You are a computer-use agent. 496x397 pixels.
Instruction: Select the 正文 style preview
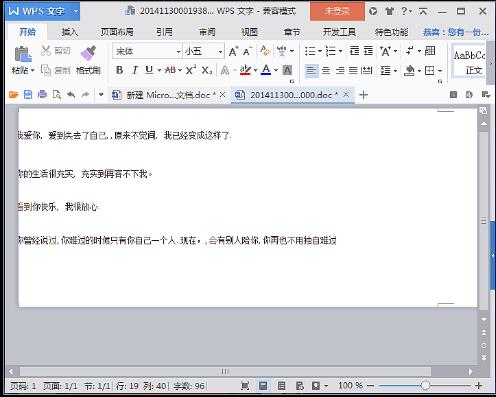(469, 62)
